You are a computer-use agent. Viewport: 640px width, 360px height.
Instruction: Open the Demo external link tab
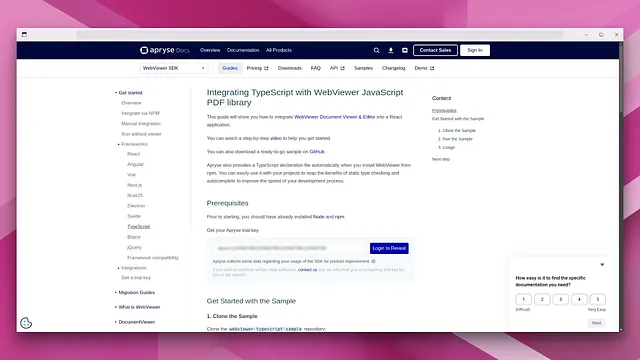(424, 68)
